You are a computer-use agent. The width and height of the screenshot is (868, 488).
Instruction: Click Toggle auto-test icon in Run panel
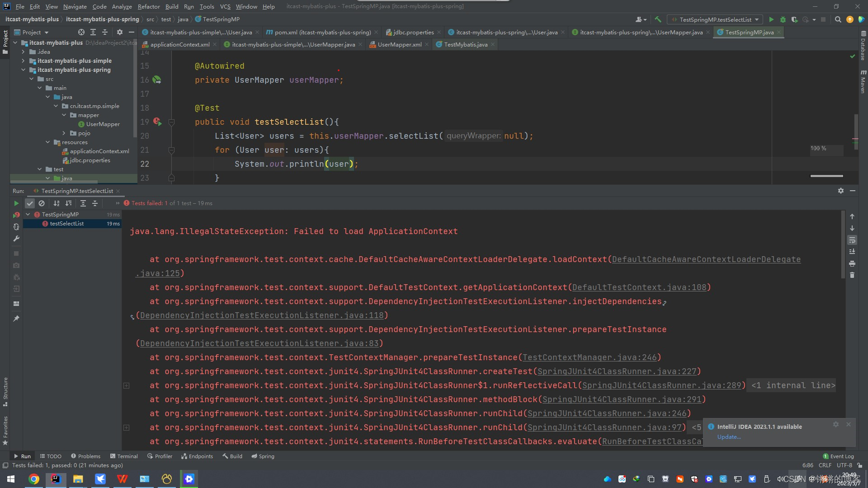tap(16, 227)
